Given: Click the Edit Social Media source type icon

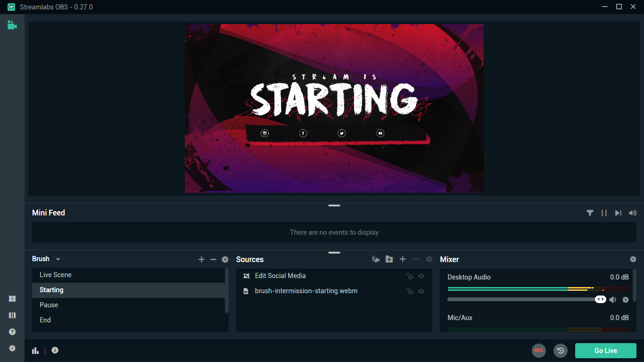Looking at the screenshot, I should click(x=246, y=276).
